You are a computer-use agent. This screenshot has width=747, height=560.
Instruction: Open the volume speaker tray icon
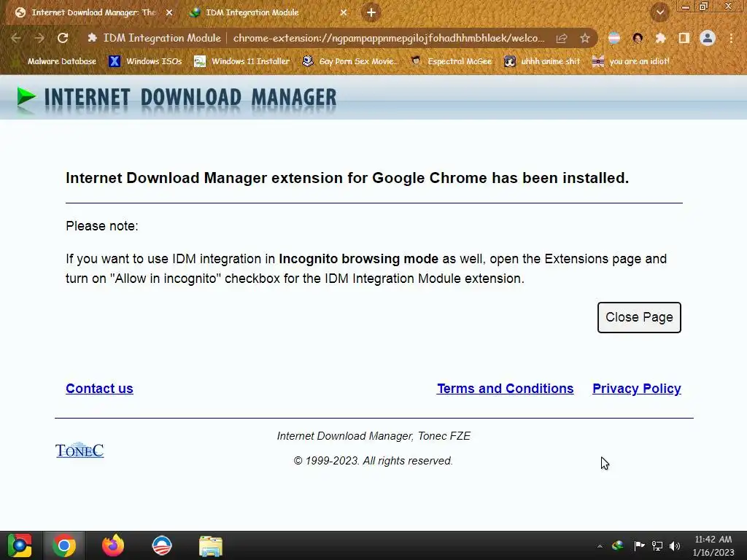click(x=675, y=545)
